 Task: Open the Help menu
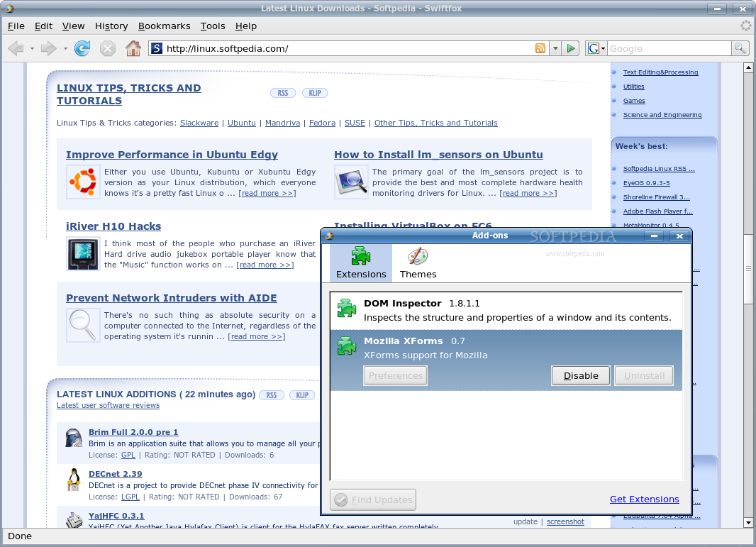tap(246, 26)
